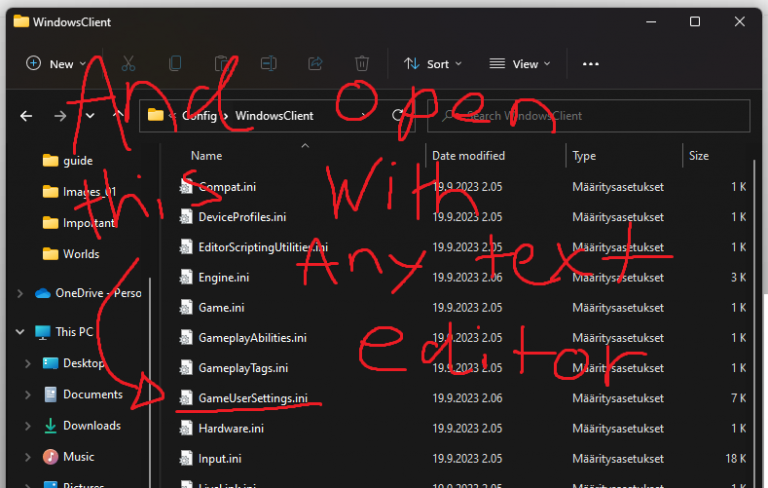768x488 pixels.
Task: Open the View options dropdown
Action: coord(519,63)
